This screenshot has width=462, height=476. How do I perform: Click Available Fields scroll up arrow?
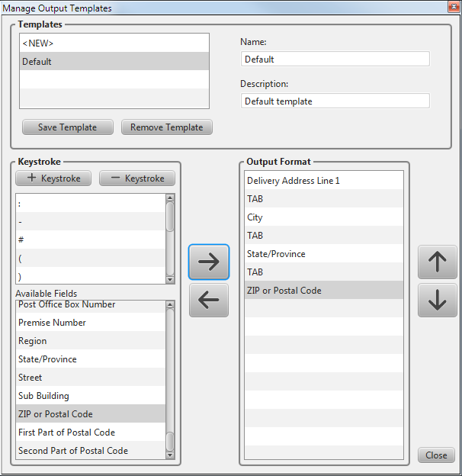[170, 304]
